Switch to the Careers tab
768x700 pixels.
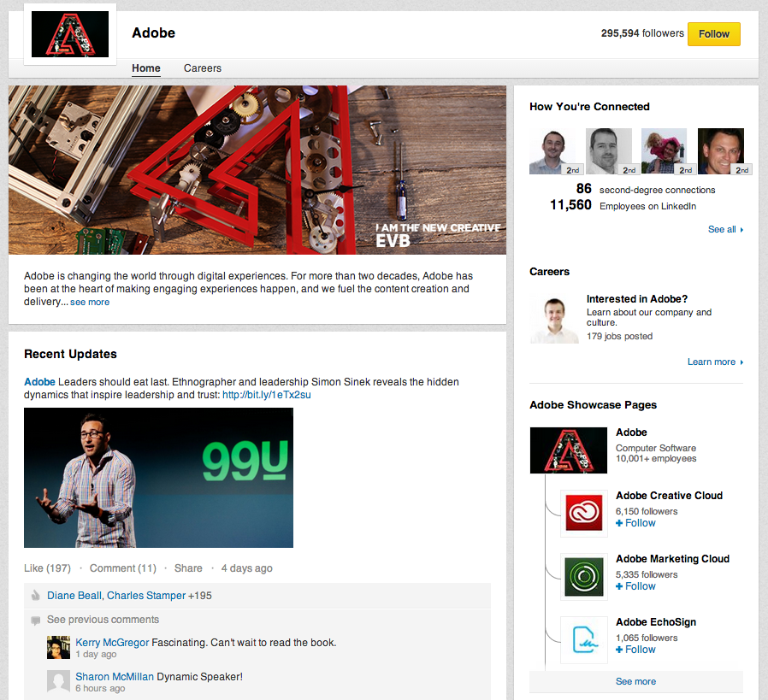click(x=203, y=68)
